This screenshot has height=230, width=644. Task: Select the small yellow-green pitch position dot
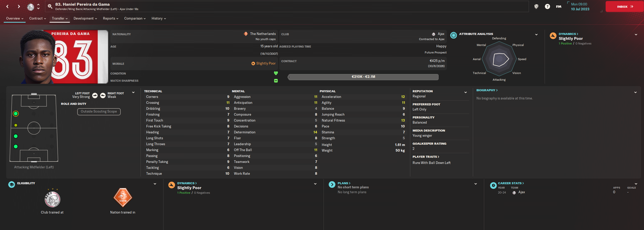(16, 125)
